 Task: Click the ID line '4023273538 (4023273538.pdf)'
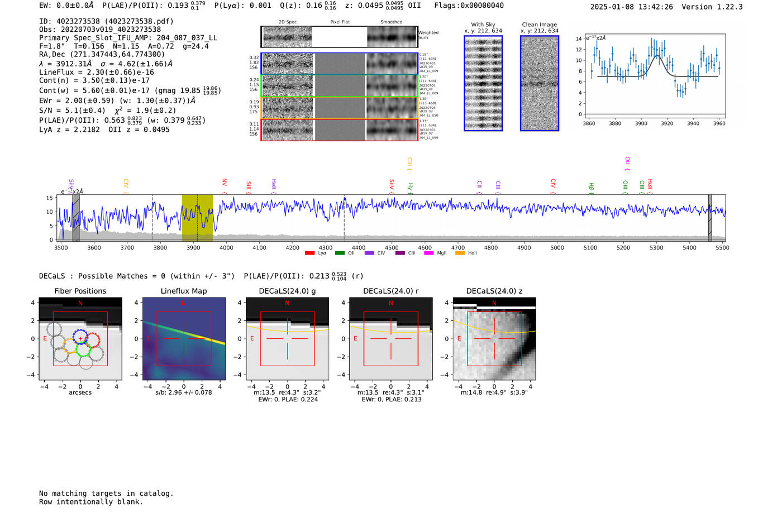click(106, 21)
